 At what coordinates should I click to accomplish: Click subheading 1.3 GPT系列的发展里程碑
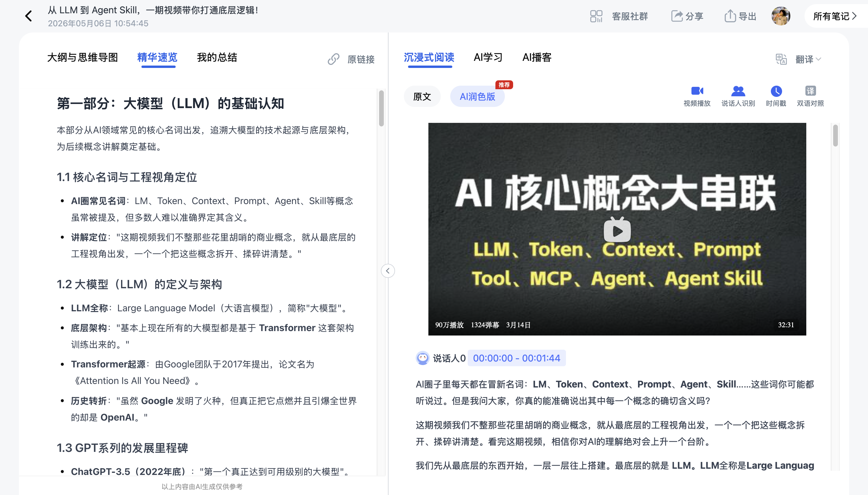click(x=122, y=448)
